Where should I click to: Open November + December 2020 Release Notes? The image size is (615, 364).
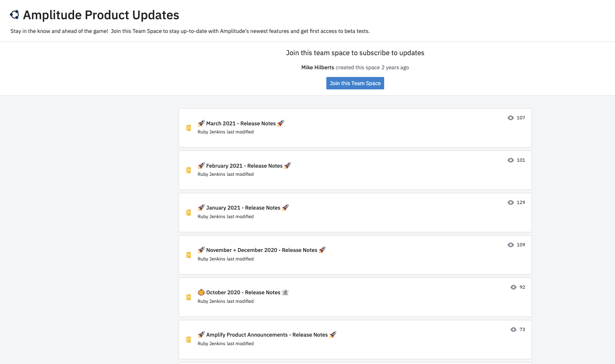262,250
